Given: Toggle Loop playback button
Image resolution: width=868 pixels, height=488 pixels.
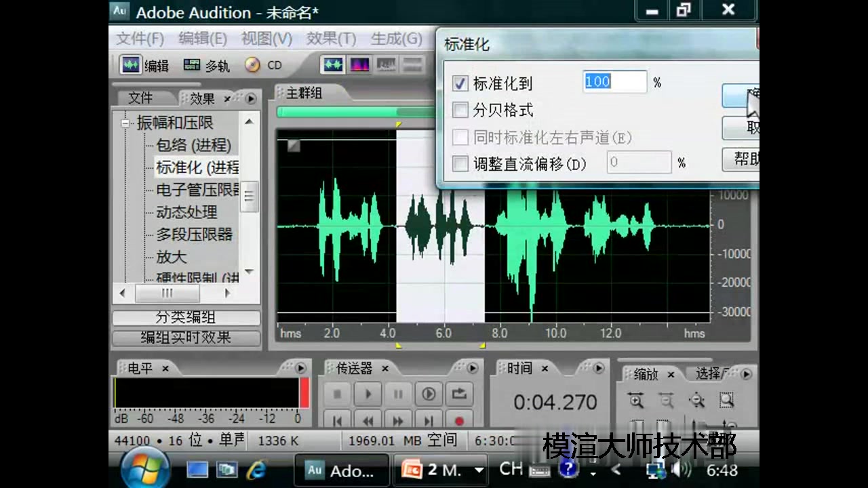Looking at the screenshot, I should pos(459,394).
